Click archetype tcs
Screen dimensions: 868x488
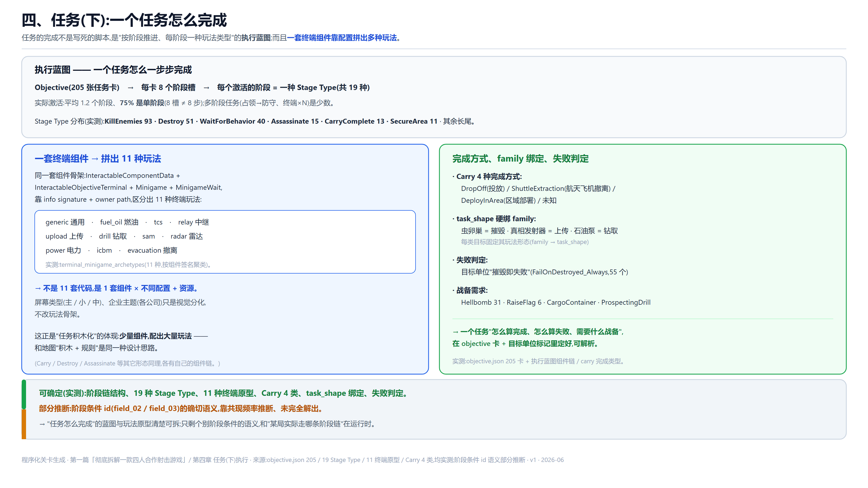coord(158,222)
